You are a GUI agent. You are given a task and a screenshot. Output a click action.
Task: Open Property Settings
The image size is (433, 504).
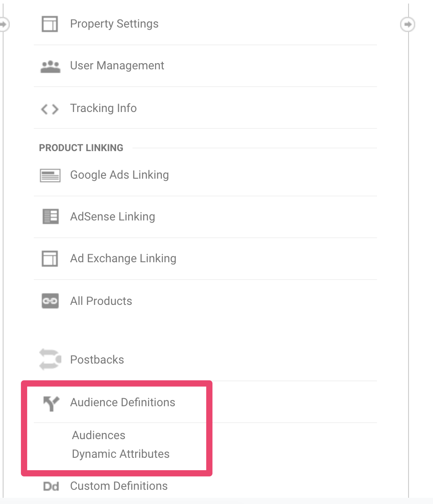pyautogui.click(x=114, y=24)
